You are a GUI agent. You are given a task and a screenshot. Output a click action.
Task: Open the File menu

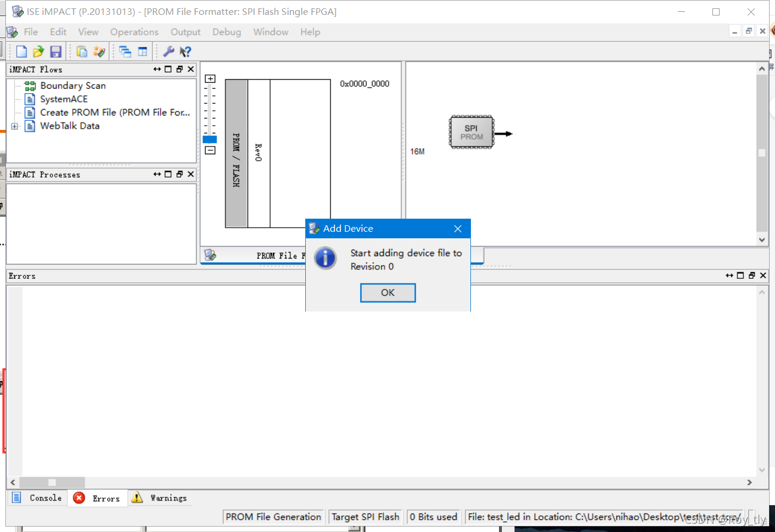click(30, 32)
